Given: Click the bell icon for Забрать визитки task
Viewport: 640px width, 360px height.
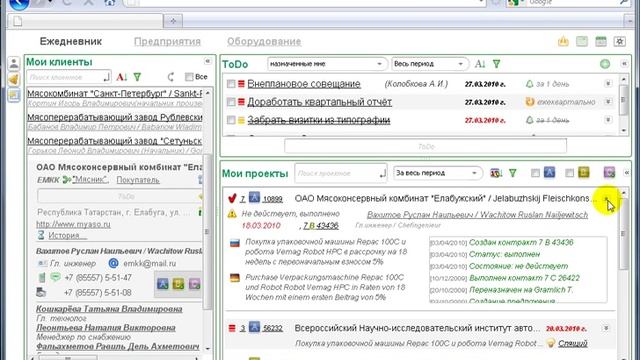Looking at the screenshot, I should point(529,120).
